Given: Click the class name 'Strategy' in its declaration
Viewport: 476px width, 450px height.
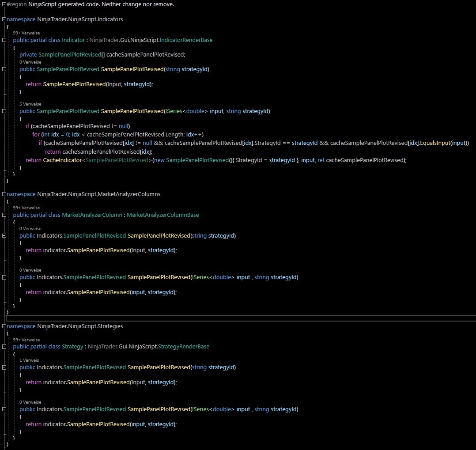Looking at the screenshot, I should pos(72,347).
